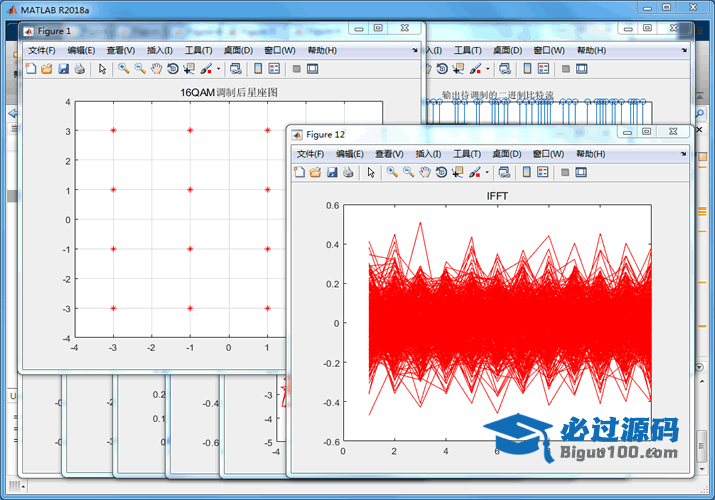
Task: Select Zoom In tool in Figure 12
Action: tap(392, 172)
